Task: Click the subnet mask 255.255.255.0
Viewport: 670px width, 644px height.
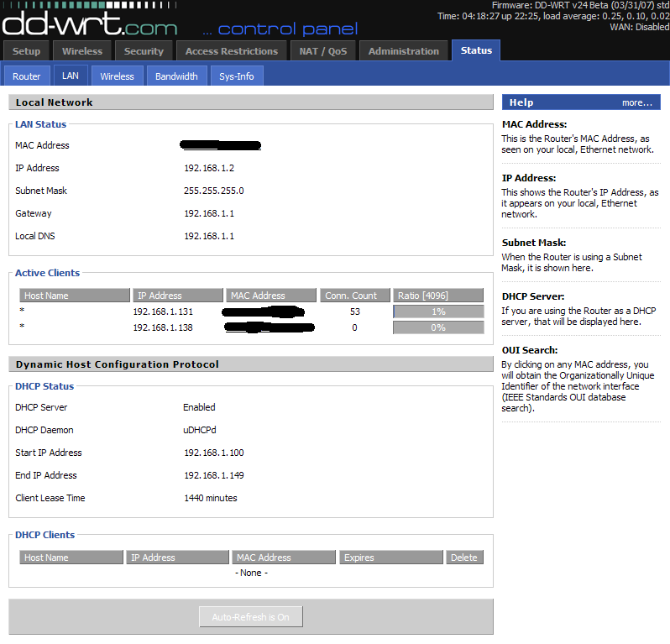Action: click(213, 191)
